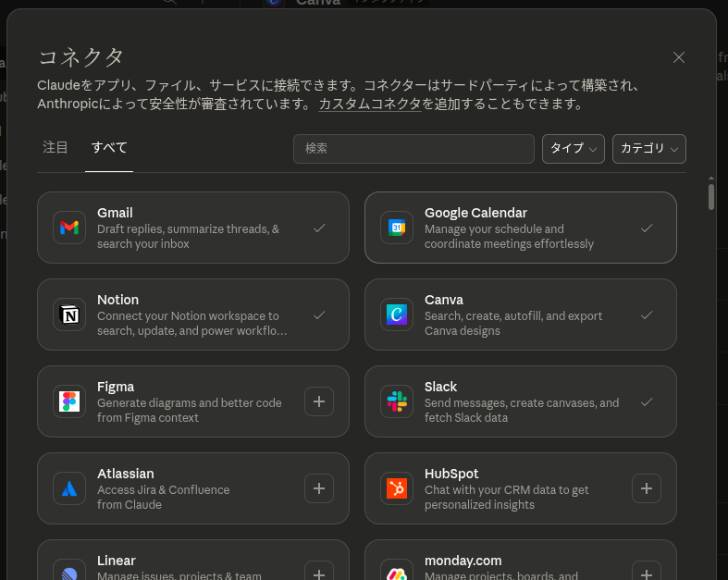Toggle the Gmail connected checkmark
728x580 pixels.
point(319,228)
